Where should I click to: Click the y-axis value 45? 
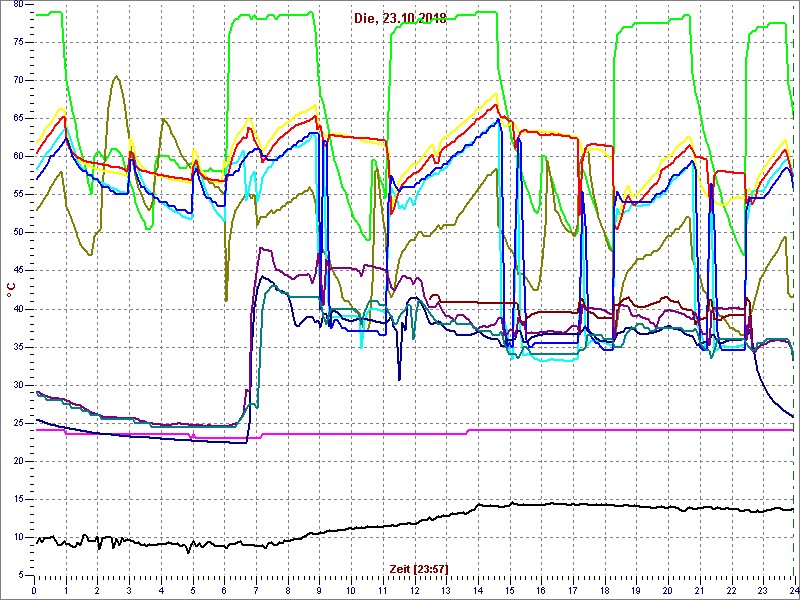(18, 271)
